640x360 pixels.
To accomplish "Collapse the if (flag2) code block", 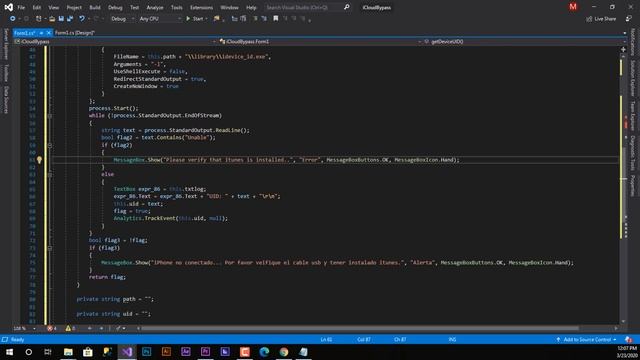I will (50, 145).
